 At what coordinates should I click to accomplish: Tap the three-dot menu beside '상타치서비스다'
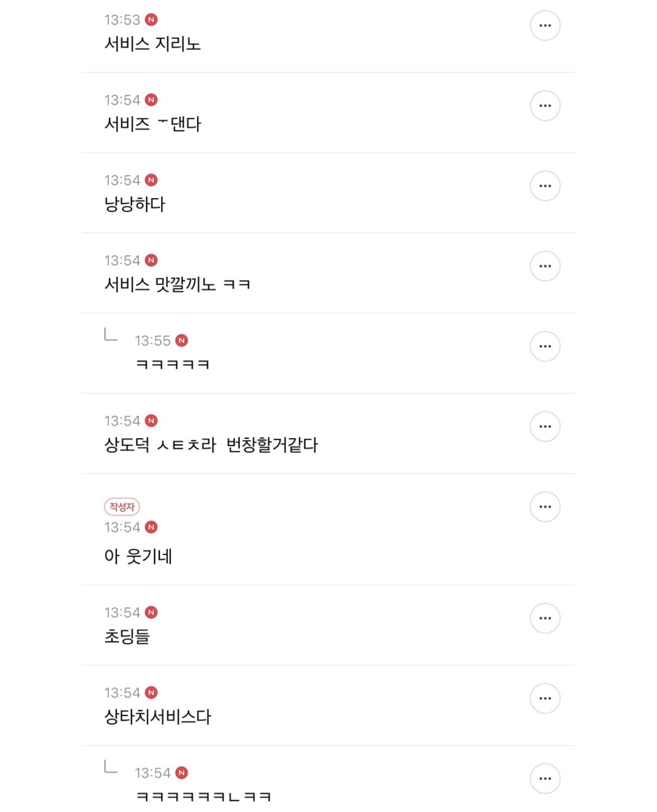pos(545,699)
